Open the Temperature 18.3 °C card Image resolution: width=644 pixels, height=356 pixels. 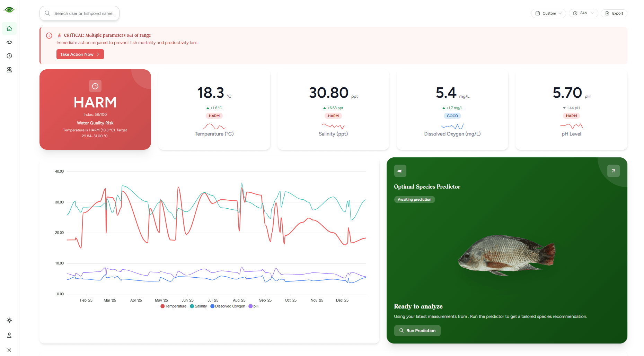point(214,110)
